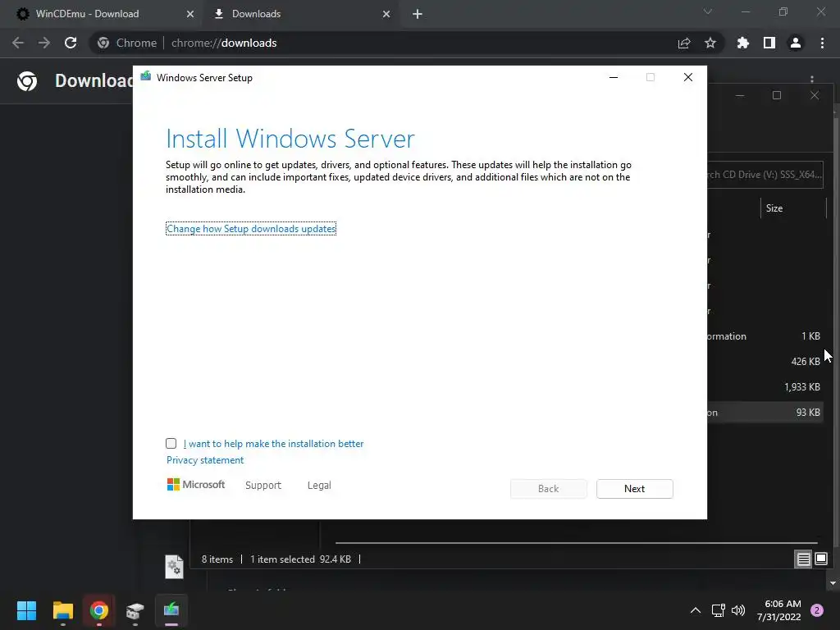Open Downloads page more actions menu
This screenshot has height=630, width=840.
pos(812,80)
